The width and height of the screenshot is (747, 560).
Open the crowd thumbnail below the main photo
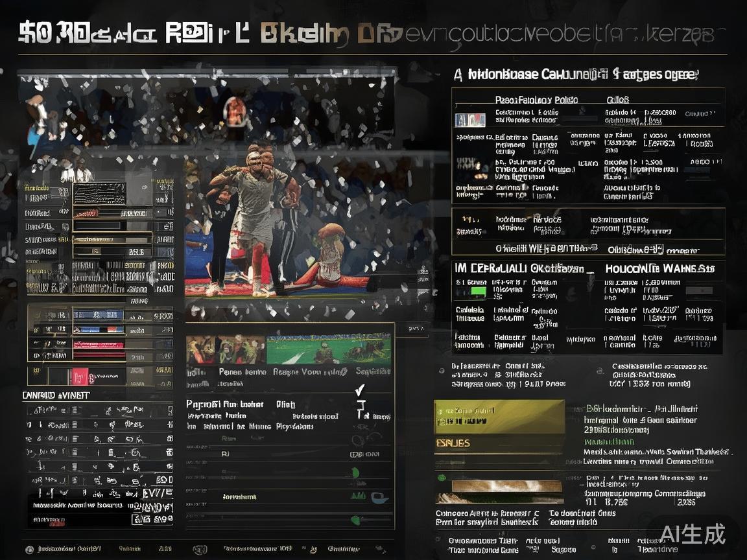tap(225, 350)
